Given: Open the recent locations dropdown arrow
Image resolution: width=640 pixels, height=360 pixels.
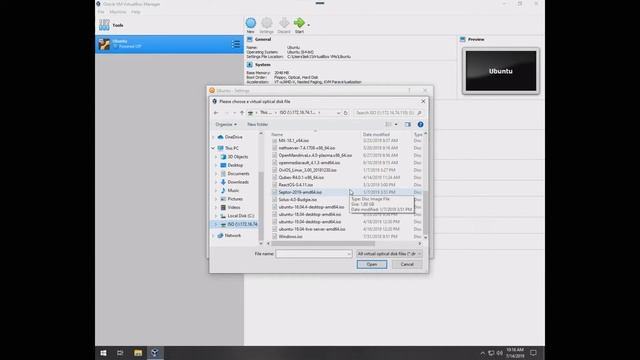Looking at the screenshot, I should pos(234,113).
